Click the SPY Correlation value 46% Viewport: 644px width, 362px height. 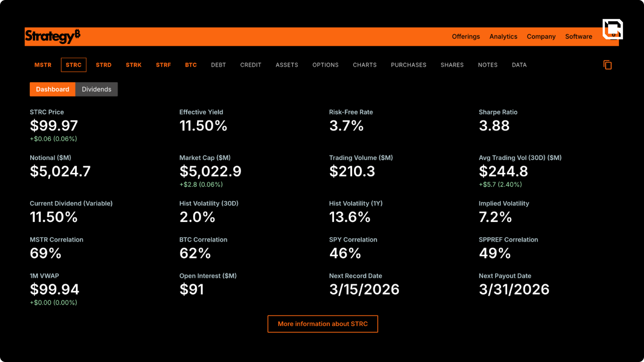click(345, 253)
